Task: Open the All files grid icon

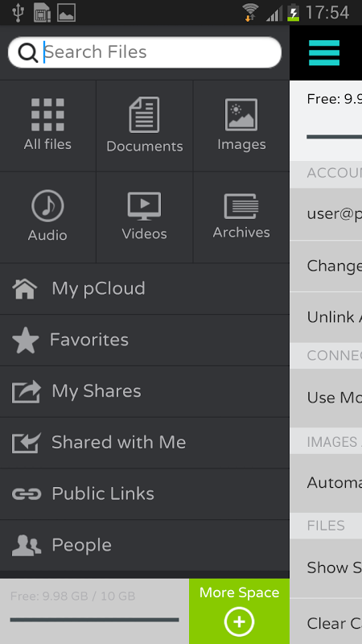Action: click(47, 114)
